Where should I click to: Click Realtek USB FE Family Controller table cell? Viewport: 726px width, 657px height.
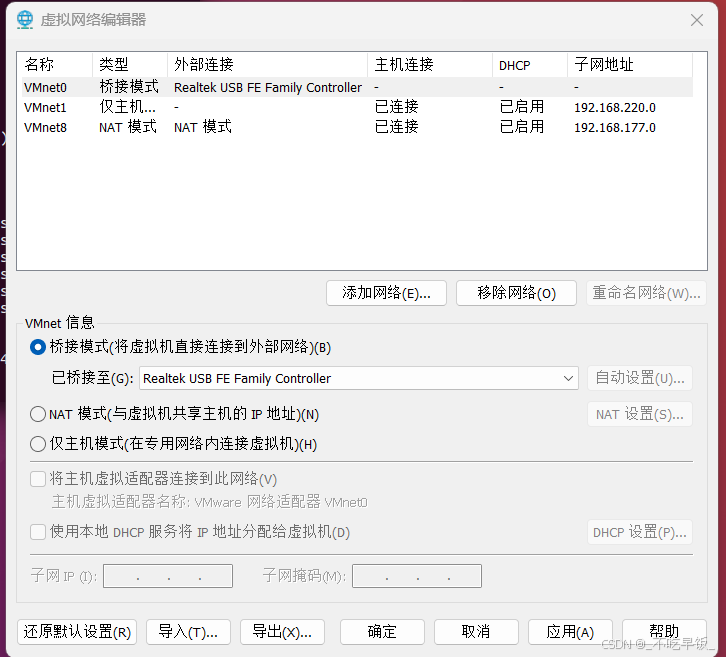[268, 88]
